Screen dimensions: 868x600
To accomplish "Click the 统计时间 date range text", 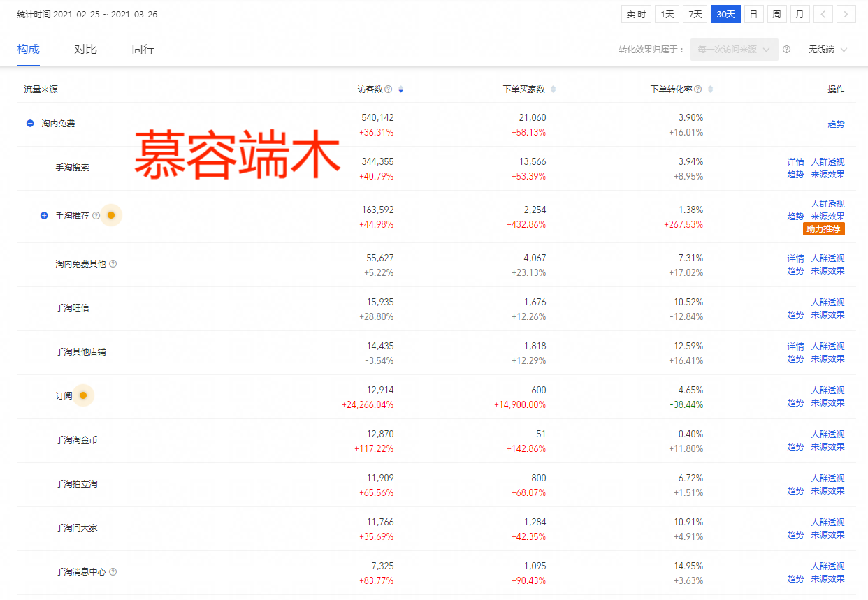I will (x=87, y=14).
